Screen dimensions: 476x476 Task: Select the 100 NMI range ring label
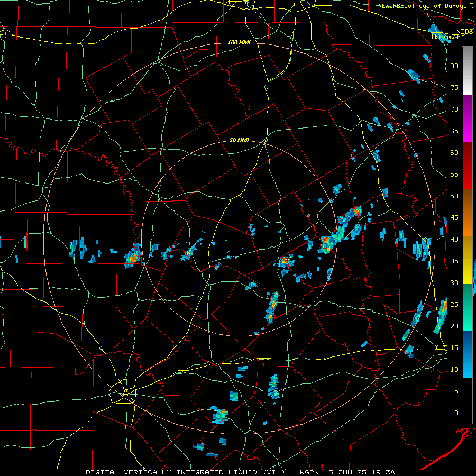pos(239,42)
